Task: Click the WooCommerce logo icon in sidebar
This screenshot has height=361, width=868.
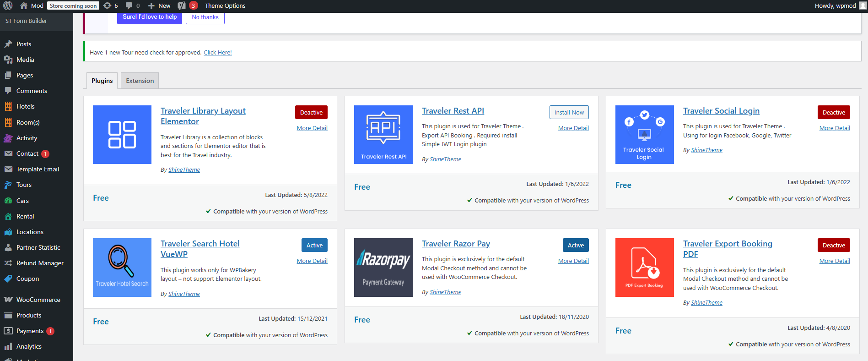Action: coord(8,300)
